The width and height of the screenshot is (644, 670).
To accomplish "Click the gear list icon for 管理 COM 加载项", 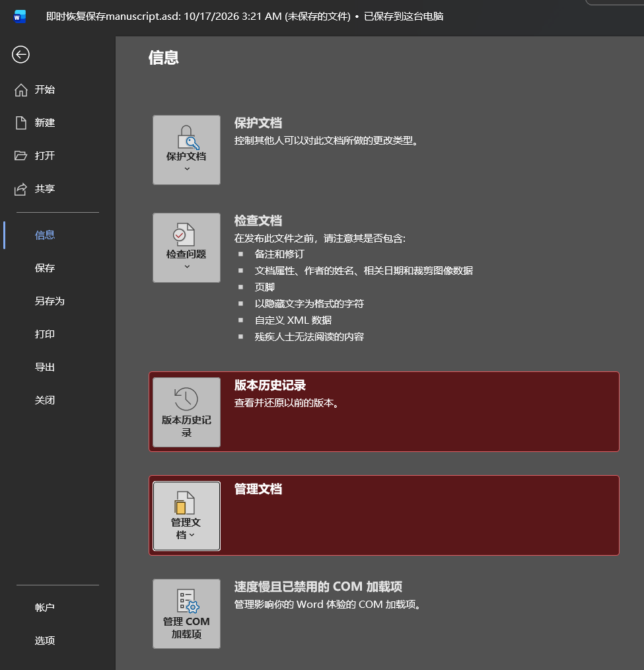I will [188, 601].
